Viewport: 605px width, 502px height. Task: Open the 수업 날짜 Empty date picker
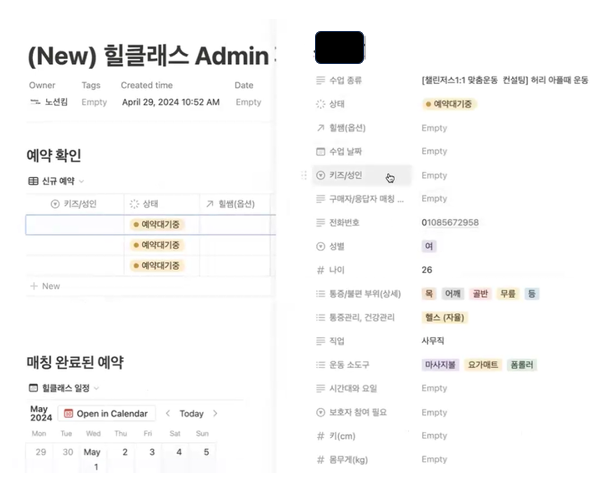[434, 151]
